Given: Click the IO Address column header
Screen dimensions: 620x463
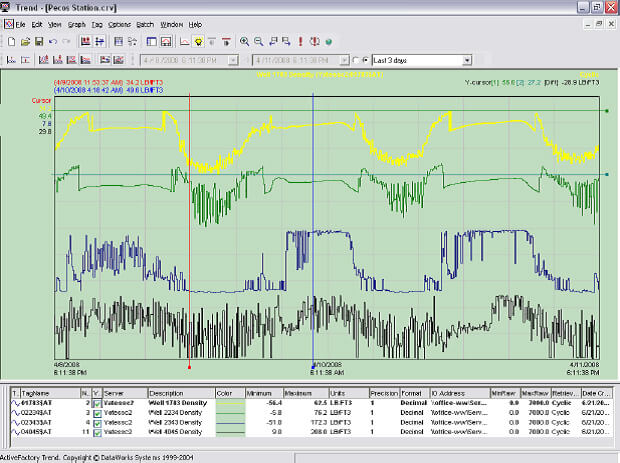Looking at the screenshot, I should click(x=459, y=393).
